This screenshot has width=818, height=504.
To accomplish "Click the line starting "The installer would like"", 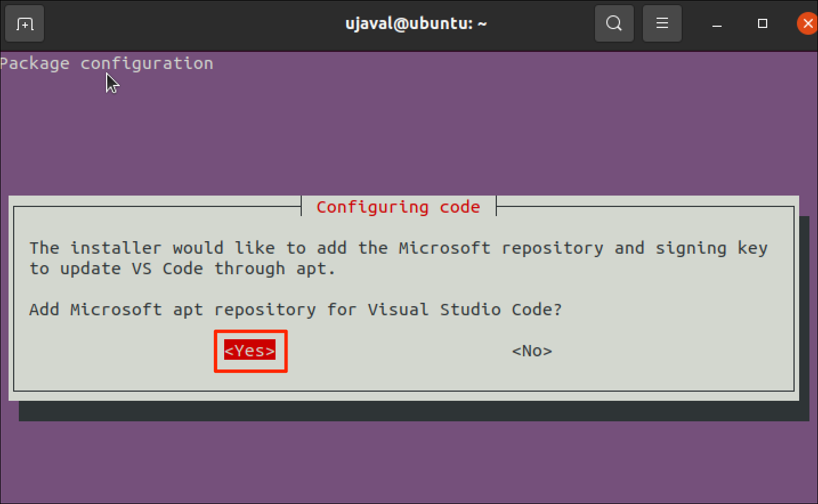I will click(x=399, y=248).
